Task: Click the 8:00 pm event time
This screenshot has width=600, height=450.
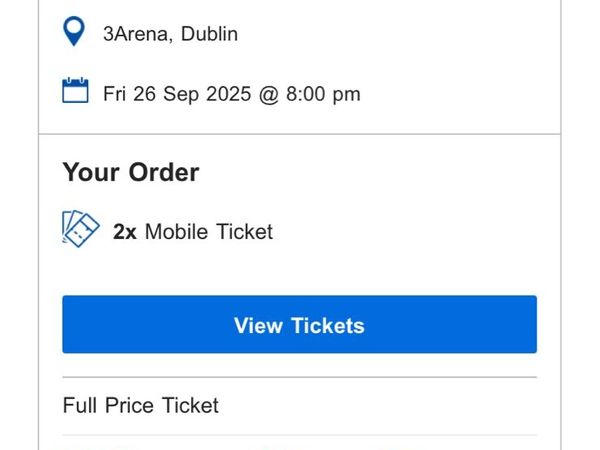Action: [323, 94]
